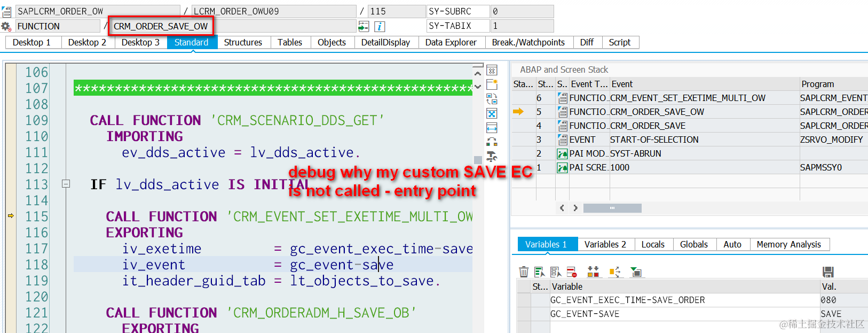Click the delete row icon with red minus

point(572,272)
